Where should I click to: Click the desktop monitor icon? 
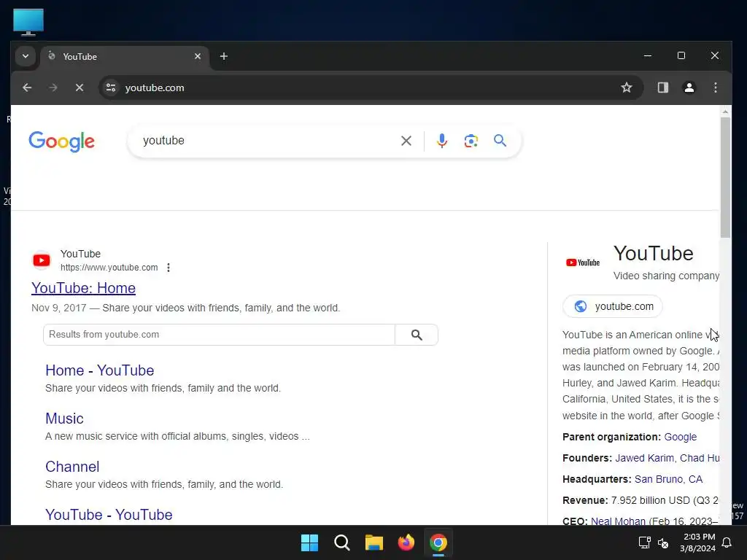[28, 22]
